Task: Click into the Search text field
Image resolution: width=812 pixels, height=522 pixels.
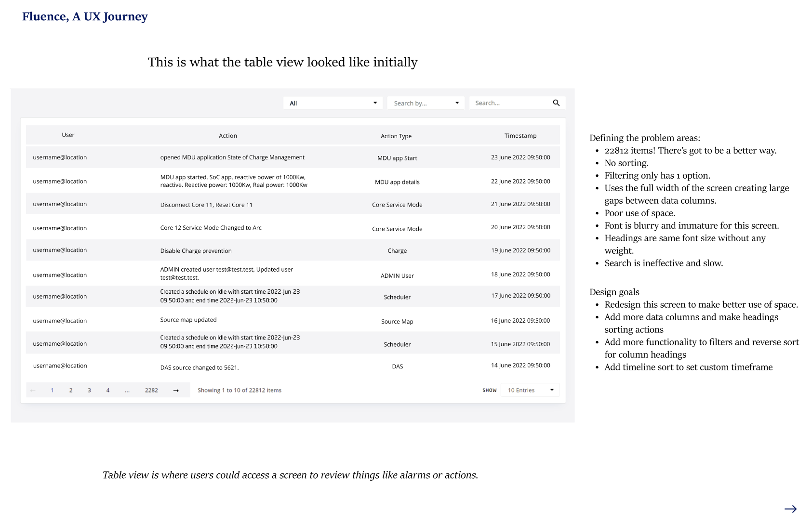Action: coord(511,103)
